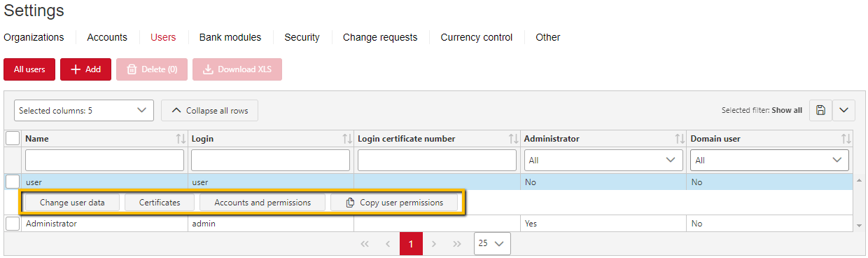The image size is (868, 258).
Task: Sort by Domain user column arrows icon
Action: tap(846, 139)
